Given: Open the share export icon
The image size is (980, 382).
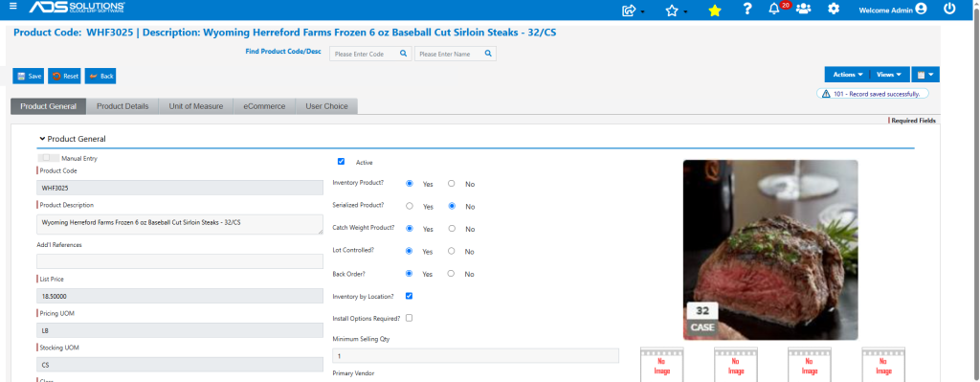Looking at the screenshot, I should pyautogui.click(x=630, y=10).
